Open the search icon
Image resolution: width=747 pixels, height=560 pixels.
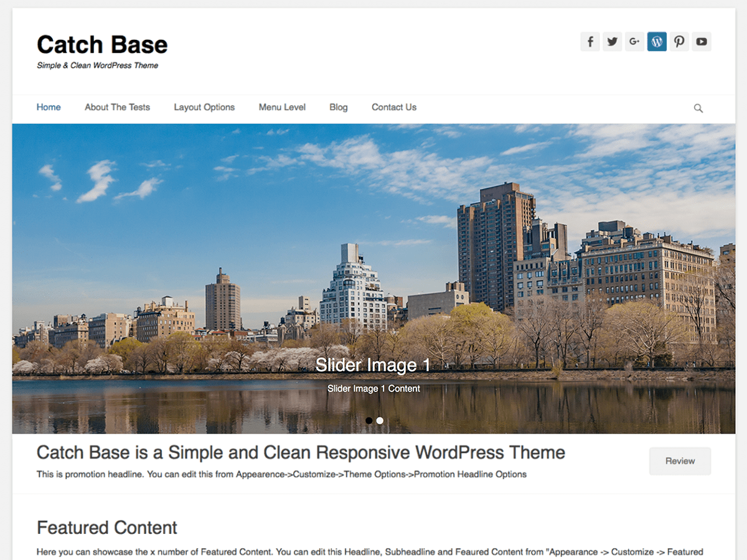tap(698, 108)
